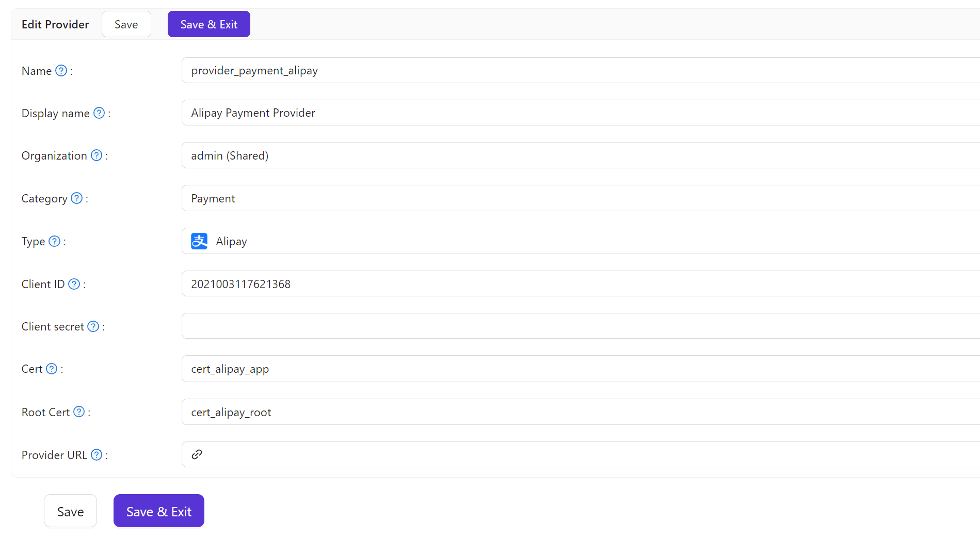Click the Root Cert help icon
Viewport: 980px width, 537px height.
coord(79,412)
